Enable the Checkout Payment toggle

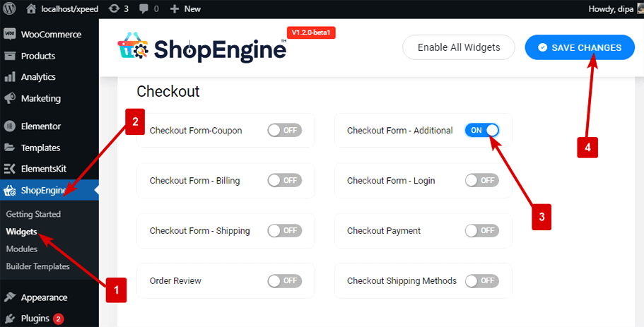point(482,231)
